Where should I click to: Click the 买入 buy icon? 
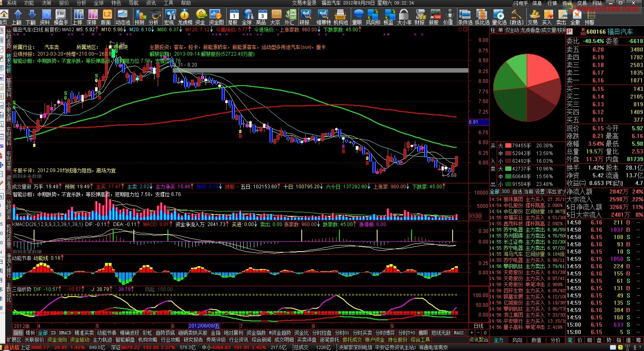(x=547, y=17)
